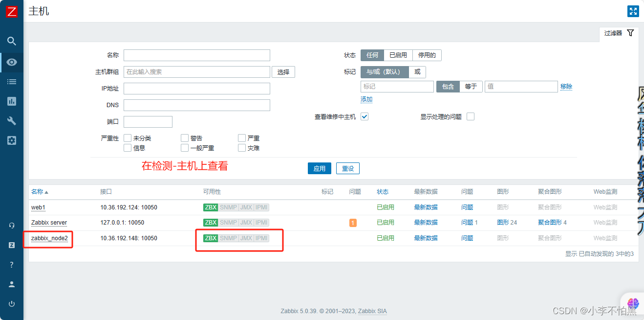Open host zabbix_node2 link
The width and height of the screenshot is (644, 320).
(49, 238)
